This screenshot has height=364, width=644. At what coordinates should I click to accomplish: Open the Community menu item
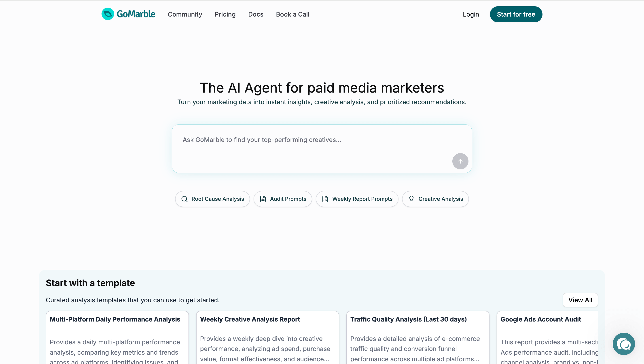tap(185, 14)
